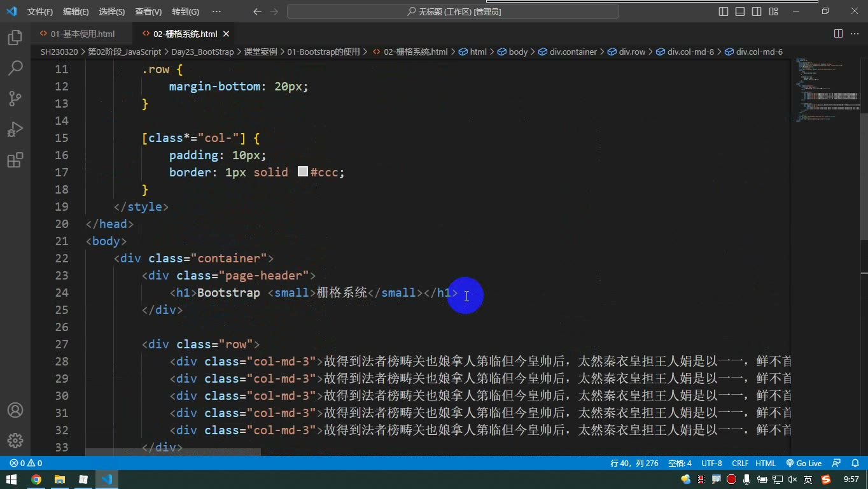Open the Manage gear icon
868x489 pixels.
pyautogui.click(x=15, y=440)
